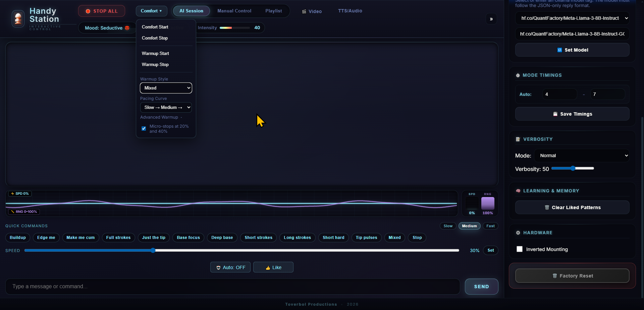Click the model tag text input field

(x=572, y=34)
